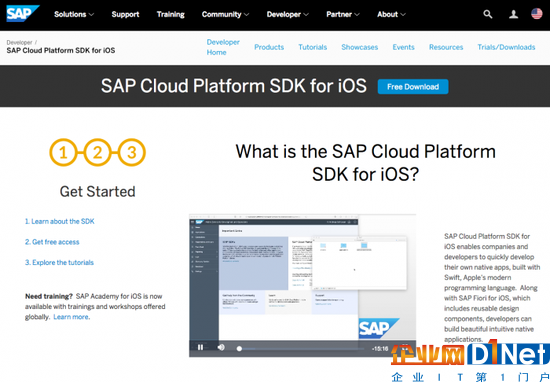Click the Free Download button

point(413,87)
